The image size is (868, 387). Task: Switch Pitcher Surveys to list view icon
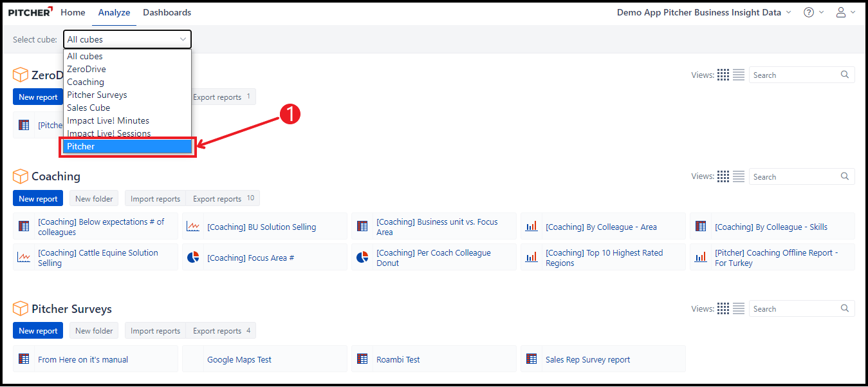coord(739,309)
